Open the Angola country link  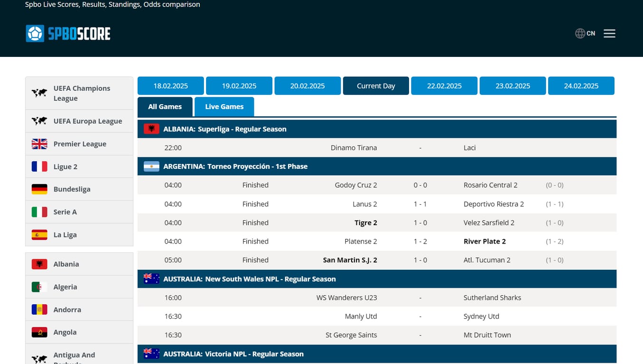(x=65, y=332)
